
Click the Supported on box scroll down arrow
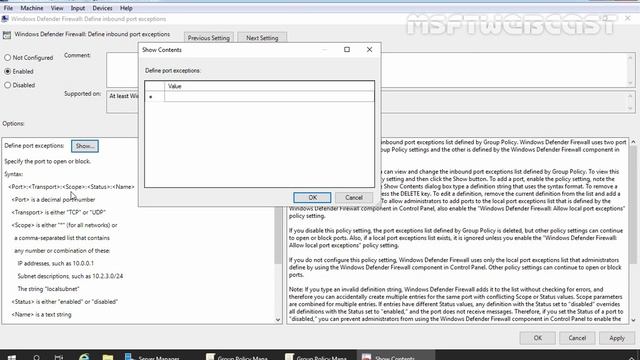point(630,108)
